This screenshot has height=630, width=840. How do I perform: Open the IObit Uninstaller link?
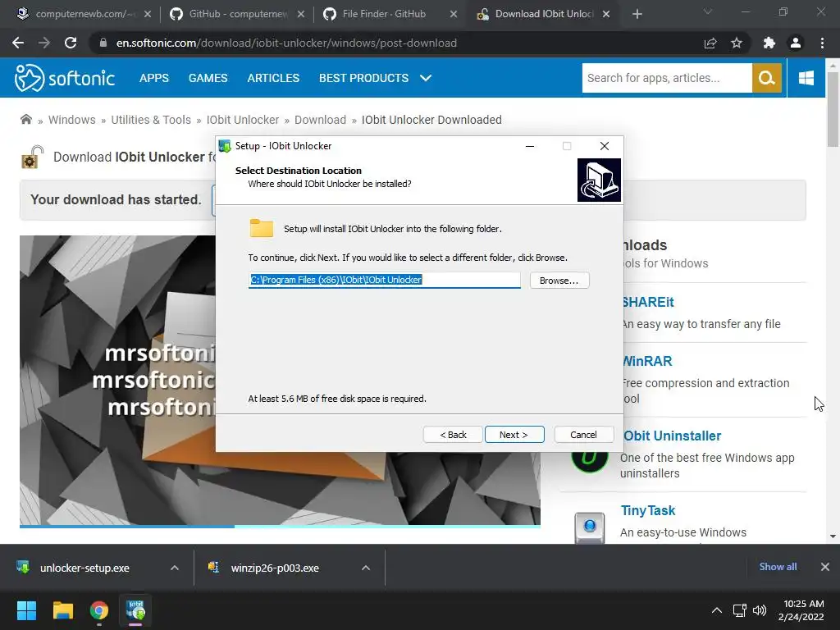(x=673, y=436)
